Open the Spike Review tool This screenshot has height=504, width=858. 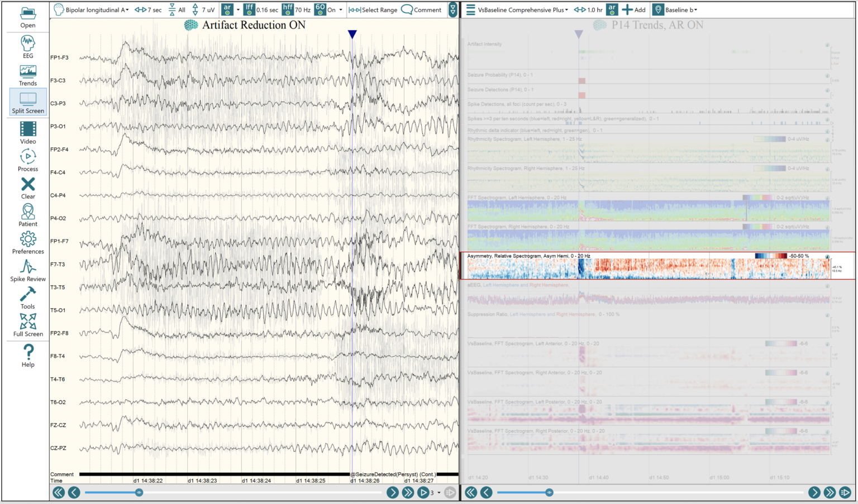pos(28,271)
